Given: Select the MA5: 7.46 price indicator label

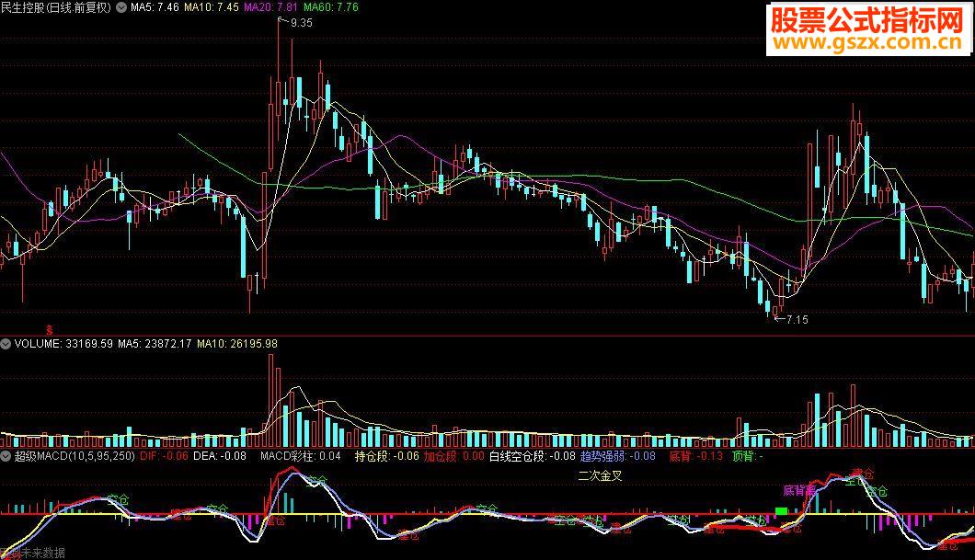Looking at the screenshot, I should pos(155,7).
